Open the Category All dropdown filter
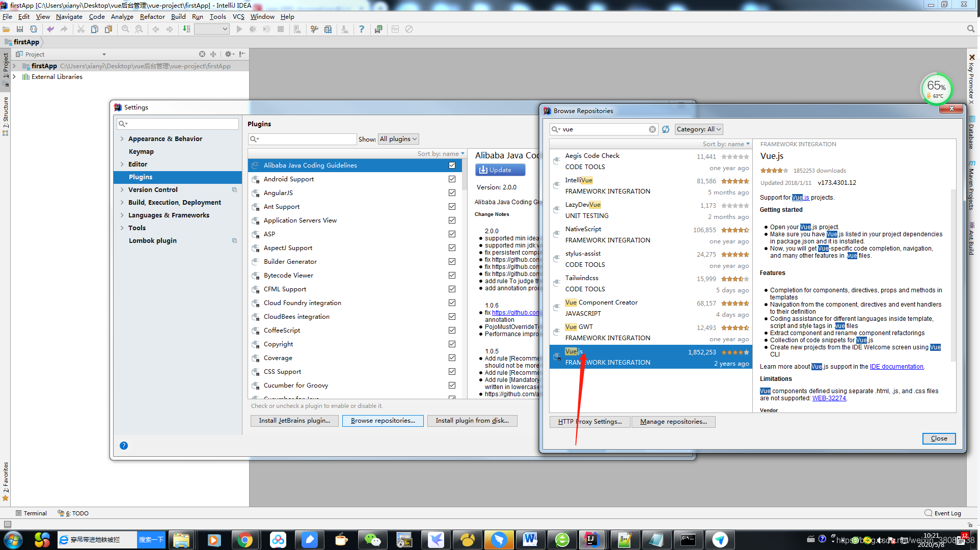 (x=699, y=128)
